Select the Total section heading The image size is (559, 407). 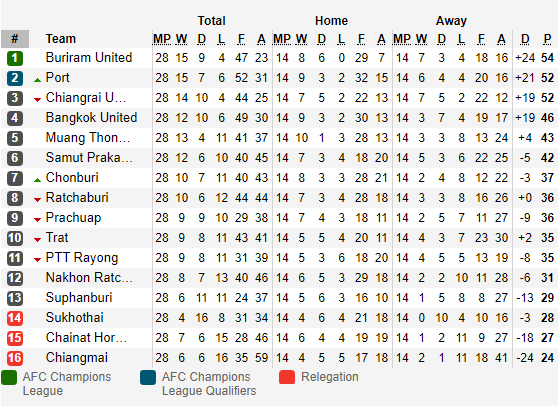211,21
